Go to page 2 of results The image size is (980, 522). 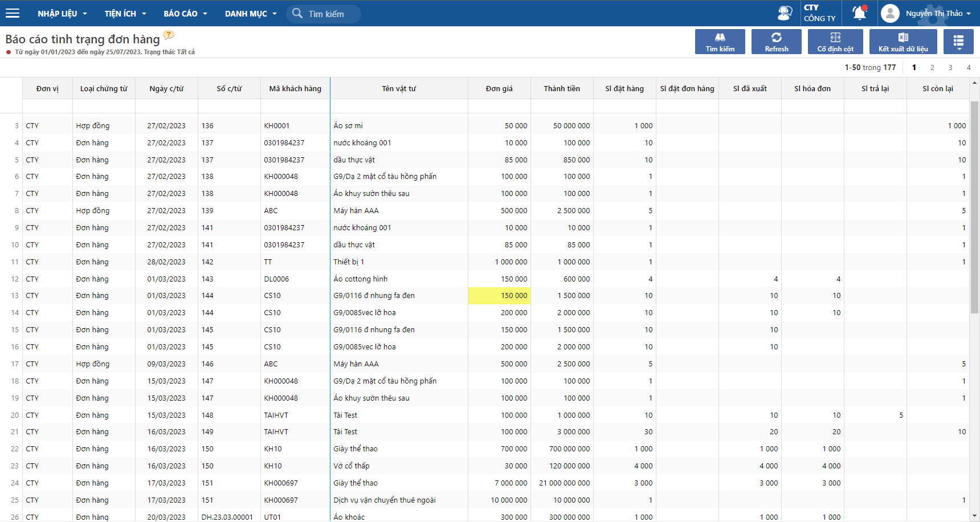(932, 67)
